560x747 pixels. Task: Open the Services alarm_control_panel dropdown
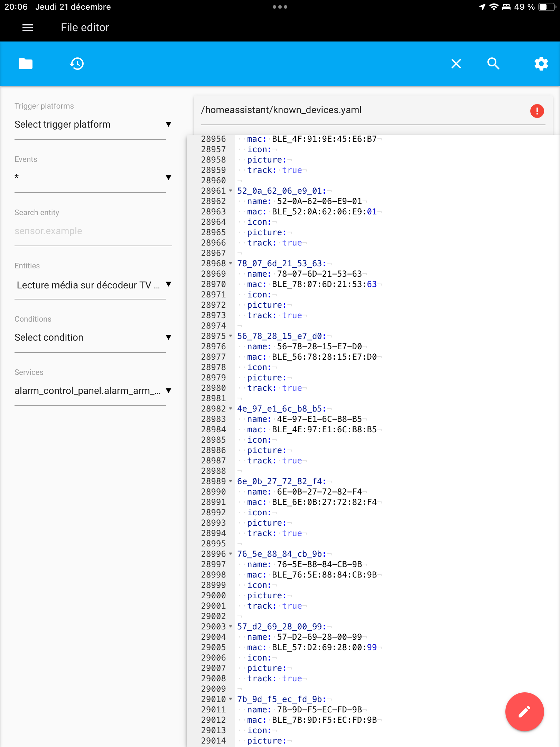93,391
